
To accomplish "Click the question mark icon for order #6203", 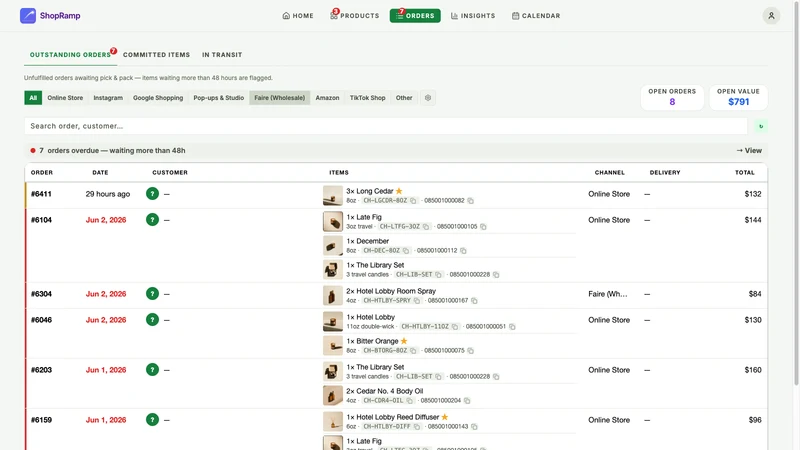I will (x=152, y=370).
